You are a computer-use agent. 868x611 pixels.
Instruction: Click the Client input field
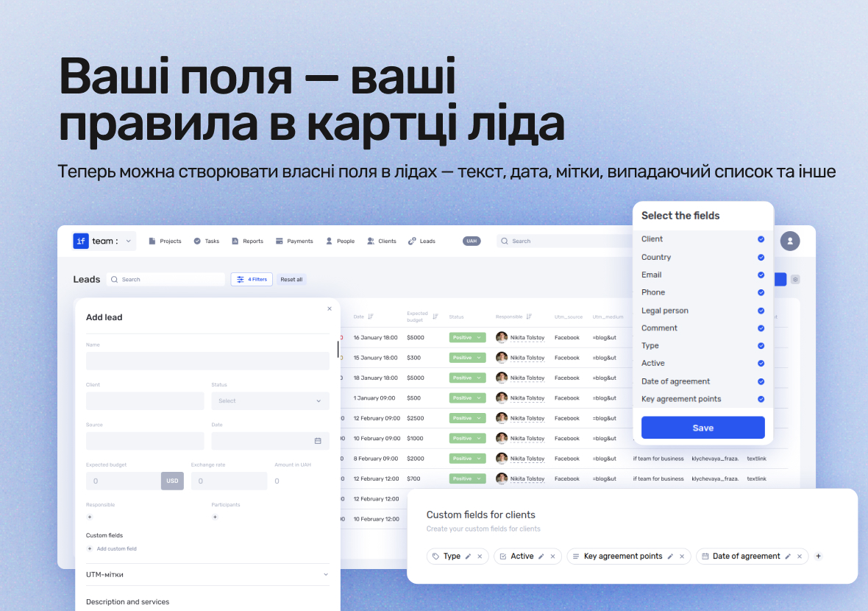(145, 400)
